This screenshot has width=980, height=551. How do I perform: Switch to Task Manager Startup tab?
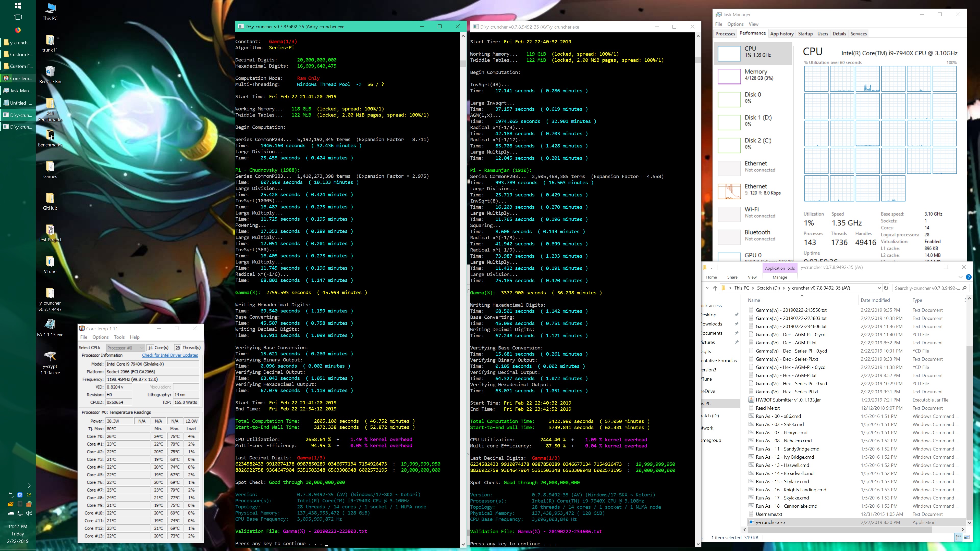(x=805, y=33)
